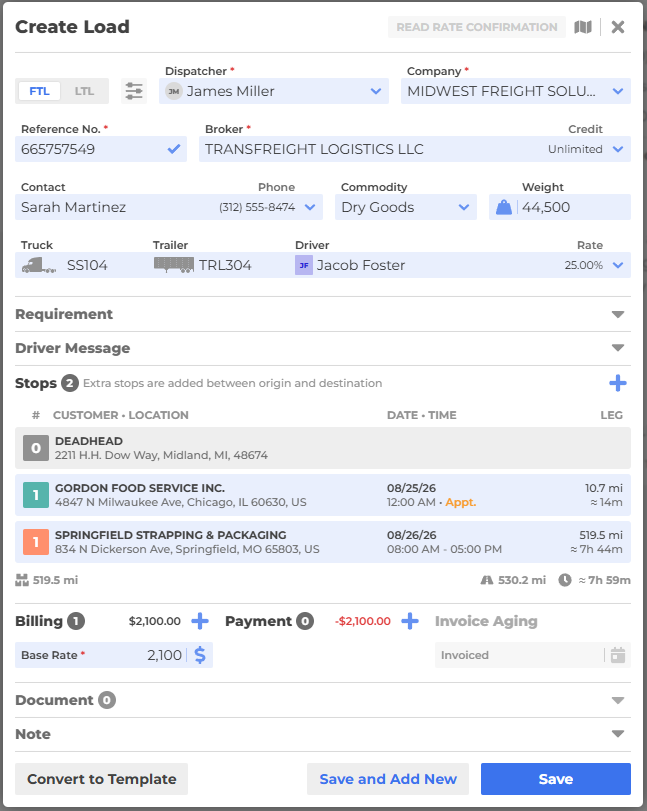The width and height of the screenshot is (647, 811).
Task: Click the Base Rate dollar sign icon
Action: coord(200,655)
